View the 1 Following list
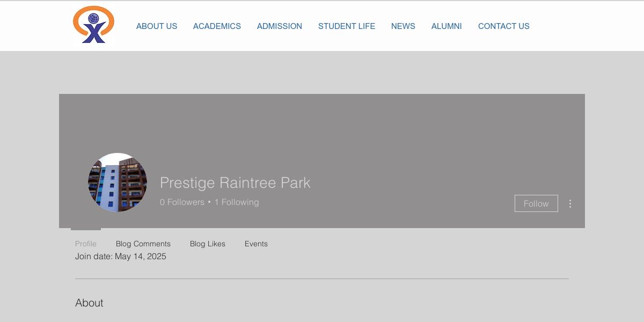Image resolution: width=644 pixels, height=322 pixels. click(237, 202)
